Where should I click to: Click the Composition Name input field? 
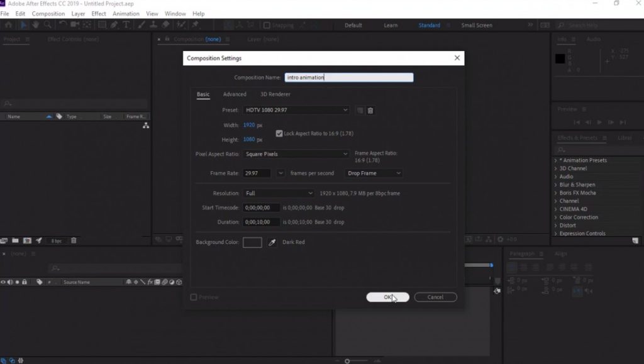[x=349, y=77]
